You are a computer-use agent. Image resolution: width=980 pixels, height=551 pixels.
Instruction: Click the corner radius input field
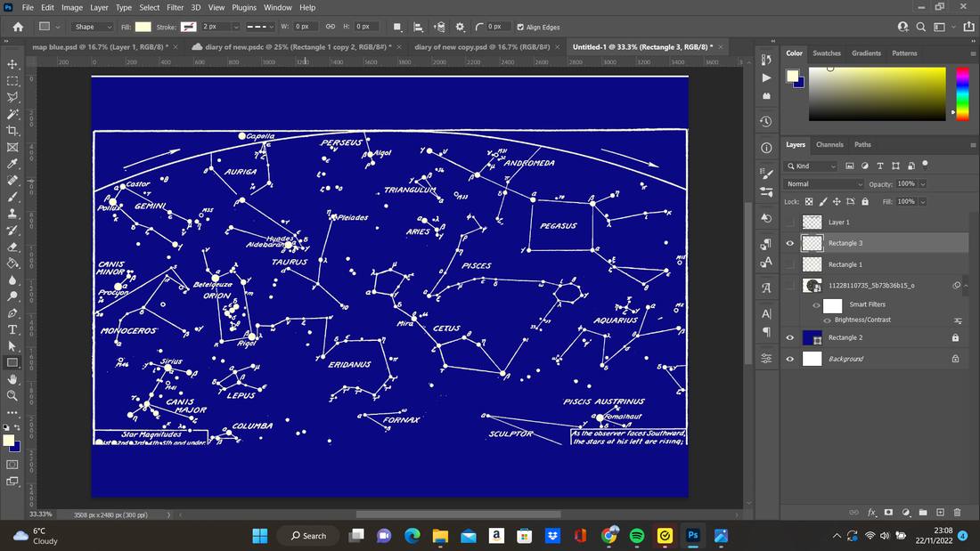(x=498, y=27)
